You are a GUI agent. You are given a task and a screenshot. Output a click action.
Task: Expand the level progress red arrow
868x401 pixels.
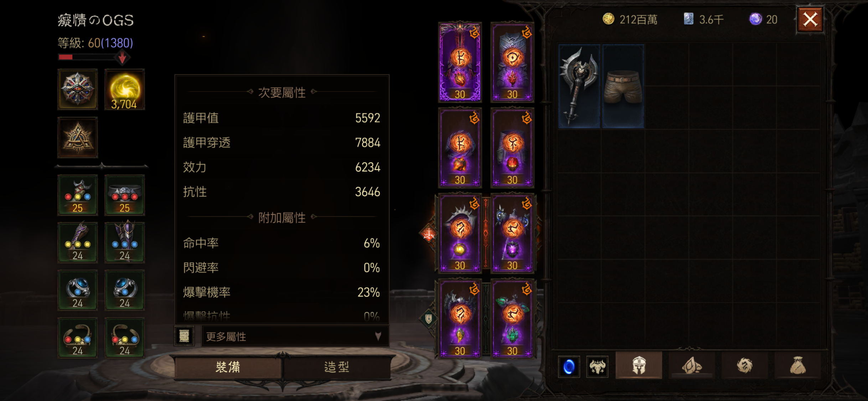point(122,58)
